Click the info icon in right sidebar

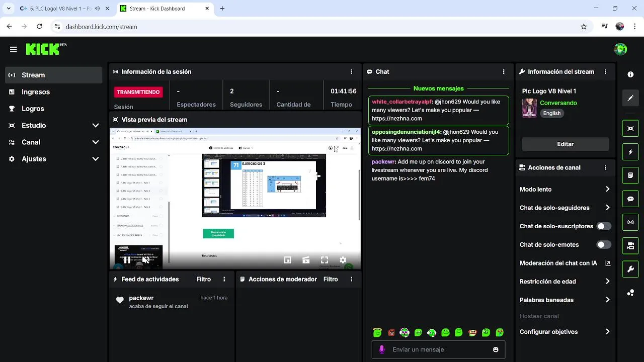[x=630, y=74]
